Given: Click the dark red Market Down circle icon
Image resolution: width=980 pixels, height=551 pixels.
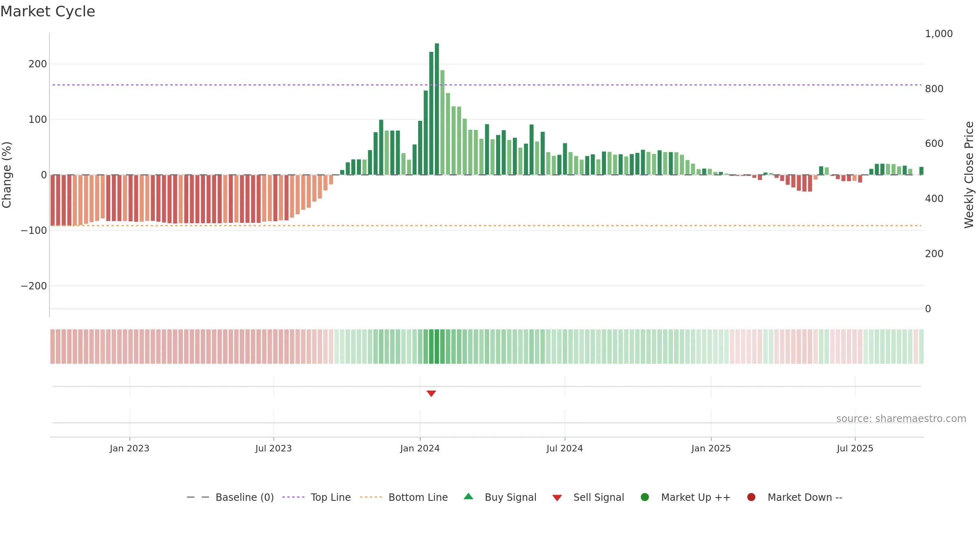Looking at the screenshot, I should coord(751,497).
